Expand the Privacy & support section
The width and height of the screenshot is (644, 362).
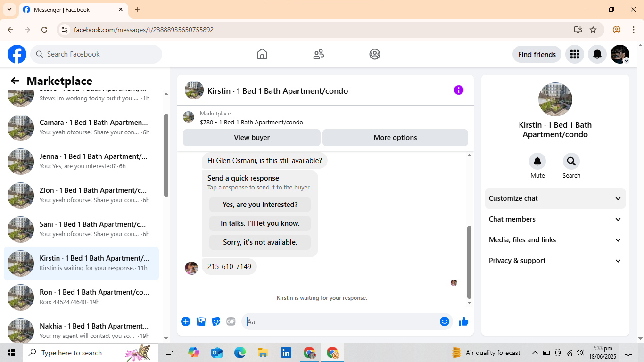(555, 261)
